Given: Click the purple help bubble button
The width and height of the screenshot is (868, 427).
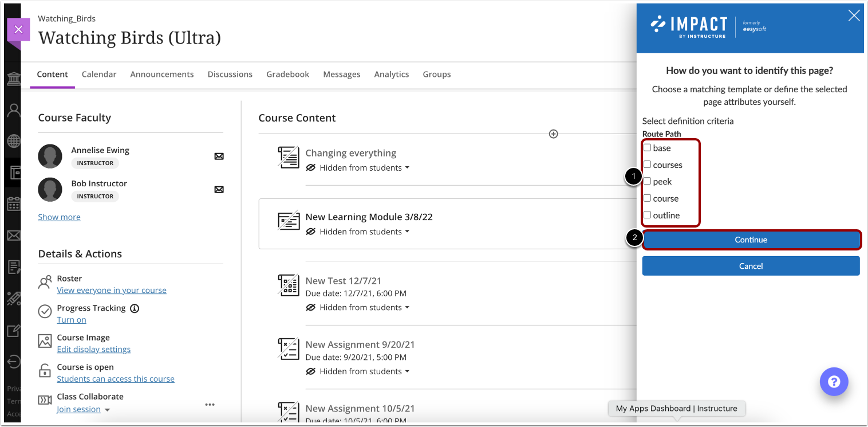Looking at the screenshot, I should 834,381.
